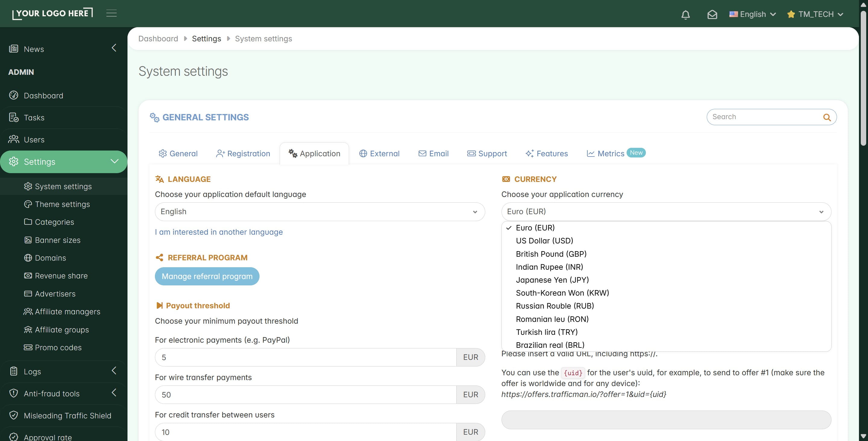Click the Tasks checklist icon

(14, 117)
